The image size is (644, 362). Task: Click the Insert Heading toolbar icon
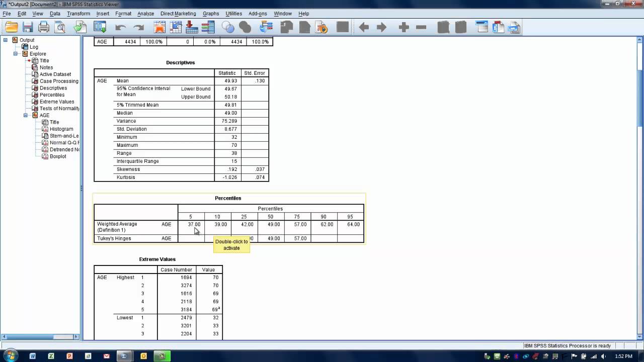(x=481, y=28)
